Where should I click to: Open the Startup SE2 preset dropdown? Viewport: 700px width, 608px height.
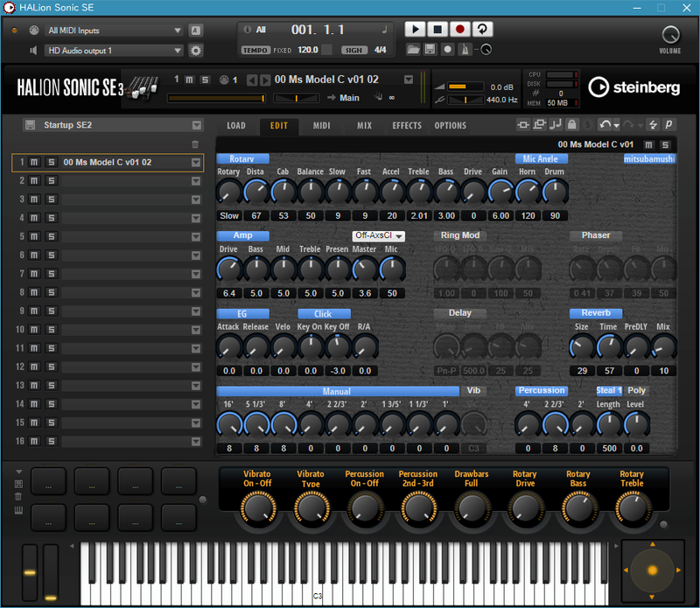(x=196, y=125)
